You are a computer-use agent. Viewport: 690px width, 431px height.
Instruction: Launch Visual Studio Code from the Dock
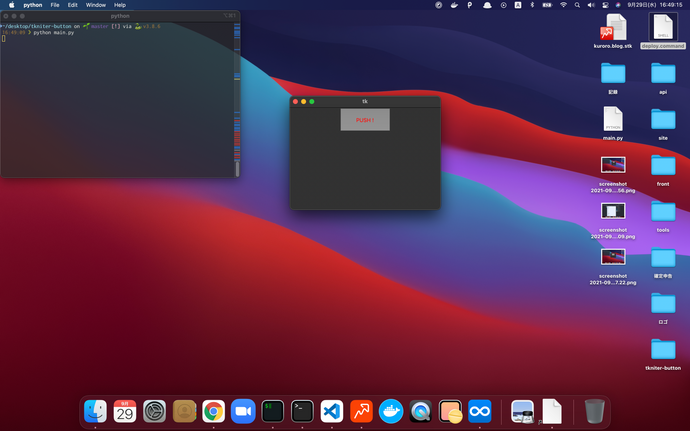pos(332,411)
